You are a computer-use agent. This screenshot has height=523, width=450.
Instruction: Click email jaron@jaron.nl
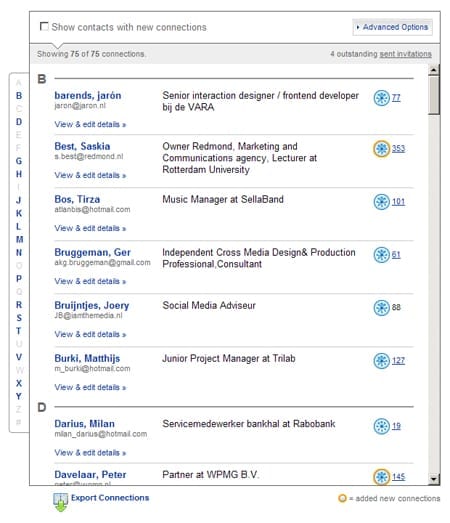tap(80, 106)
